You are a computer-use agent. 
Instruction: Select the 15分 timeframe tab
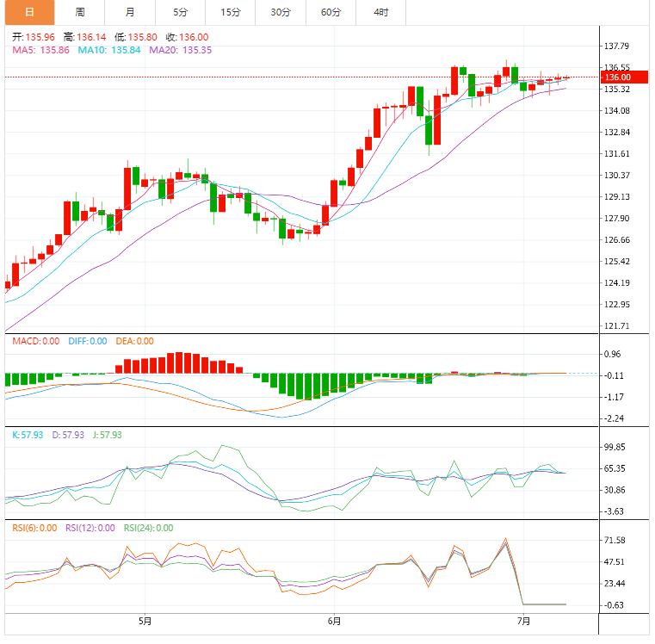click(x=230, y=12)
